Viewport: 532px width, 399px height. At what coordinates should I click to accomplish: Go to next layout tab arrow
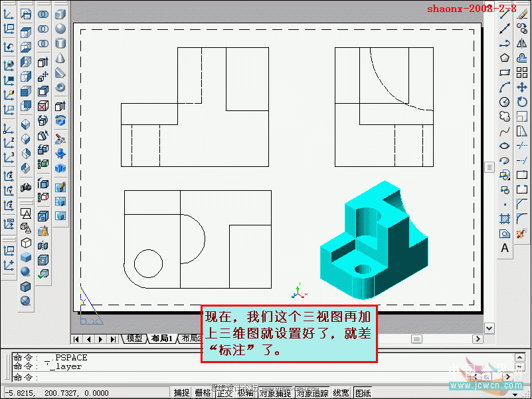[100, 339]
